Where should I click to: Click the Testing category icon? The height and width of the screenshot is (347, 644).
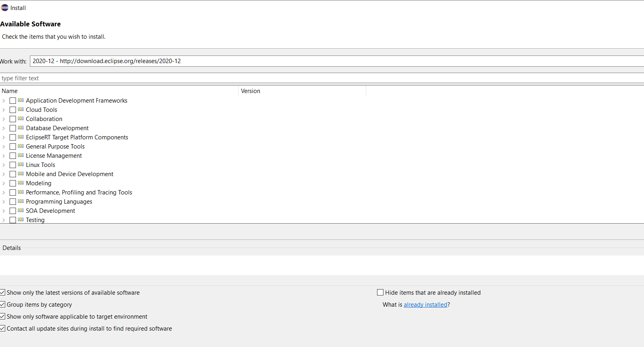coord(21,220)
